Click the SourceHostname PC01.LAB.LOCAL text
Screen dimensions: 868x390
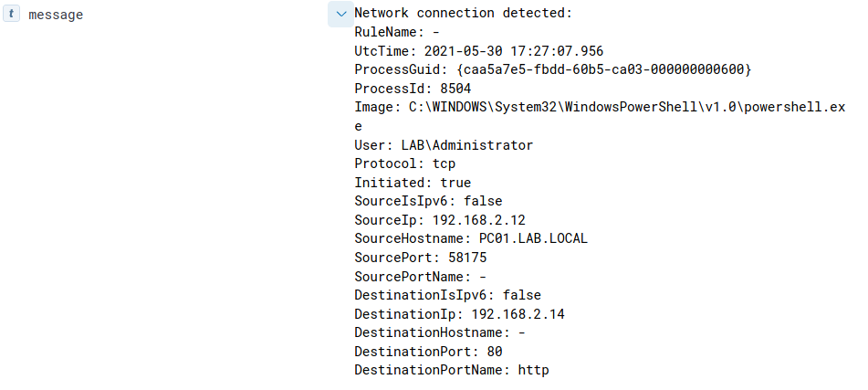point(471,239)
